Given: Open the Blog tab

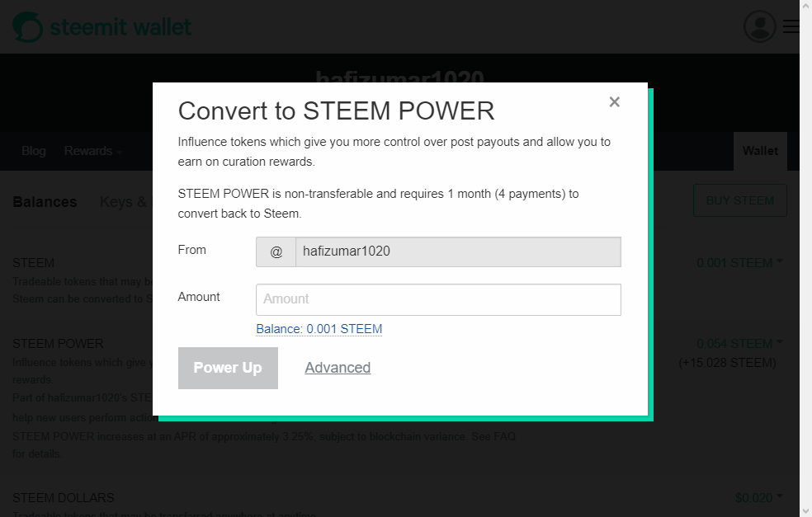Looking at the screenshot, I should click(34, 151).
